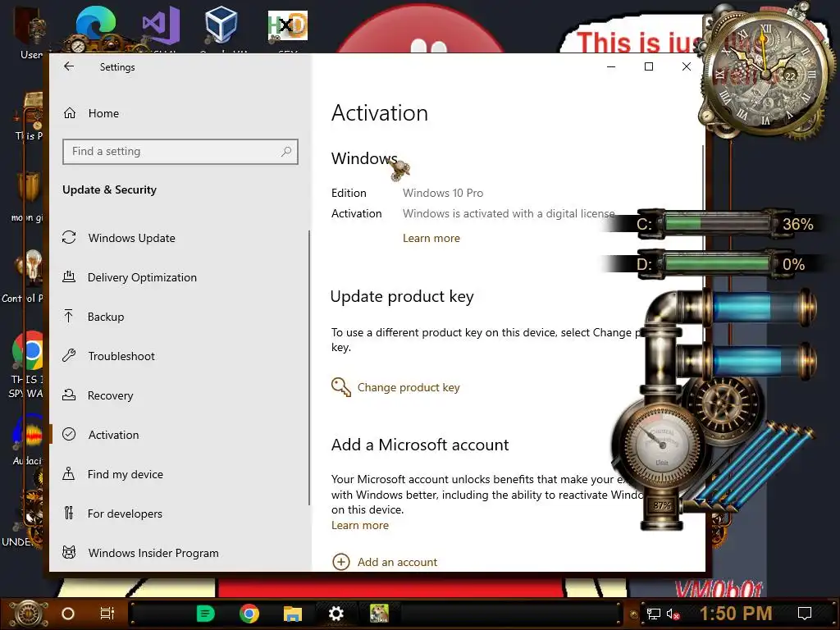Select Windows Update in the sidebar

click(x=131, y=238)
